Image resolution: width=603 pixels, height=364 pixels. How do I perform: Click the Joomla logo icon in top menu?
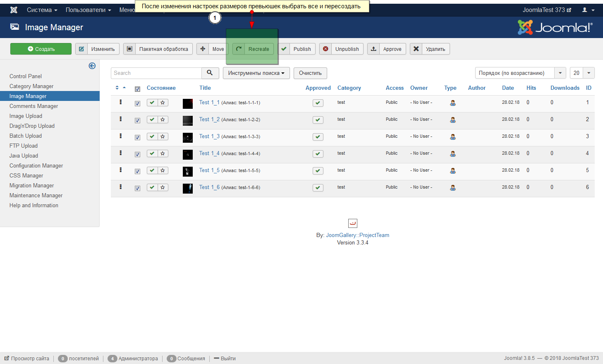pyautogui.click(x=14, y=10)
